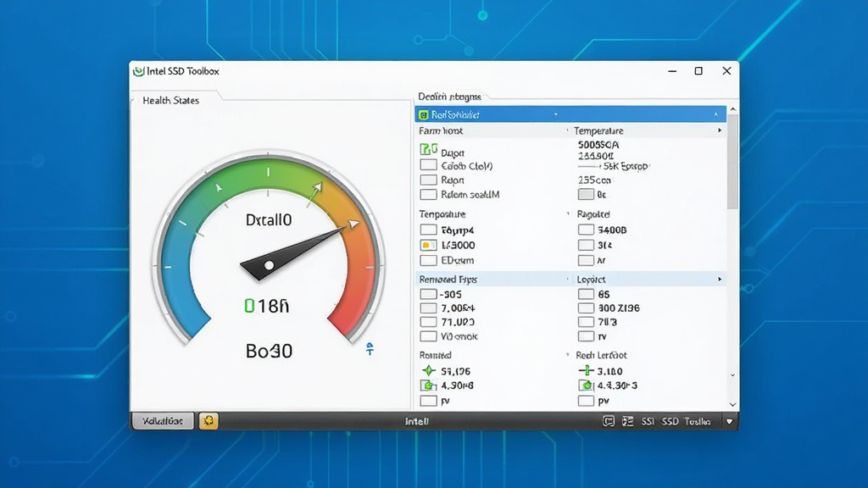Click the bottom-most scrollbar down arrow
Screen dimensions: 868x488
(x=733, y=404)
